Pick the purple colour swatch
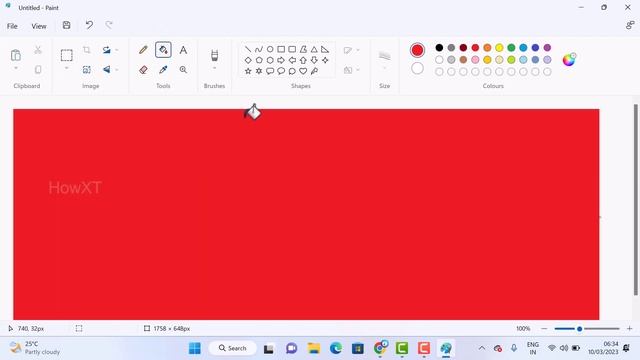The height and width of the screenshot is (360, 640). pyautogui.click(x=547, y=48)
